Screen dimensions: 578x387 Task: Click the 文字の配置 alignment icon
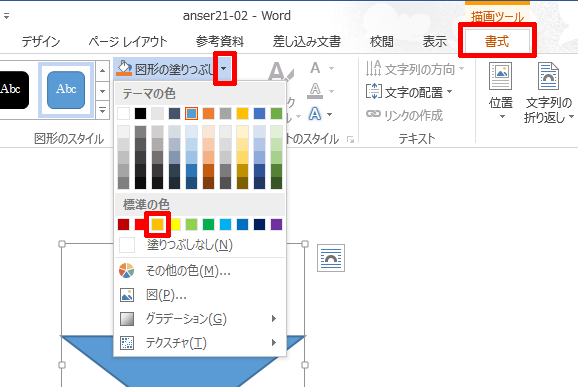tap(374, 91)
